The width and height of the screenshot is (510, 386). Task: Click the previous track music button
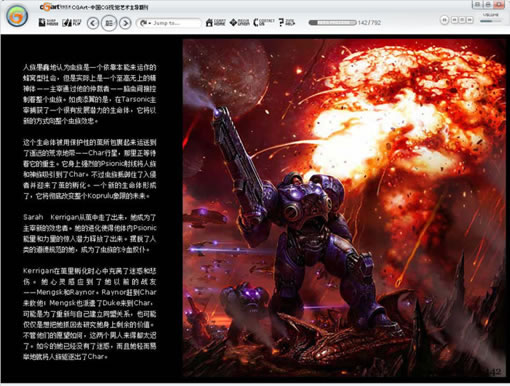[x=454, y=20]
